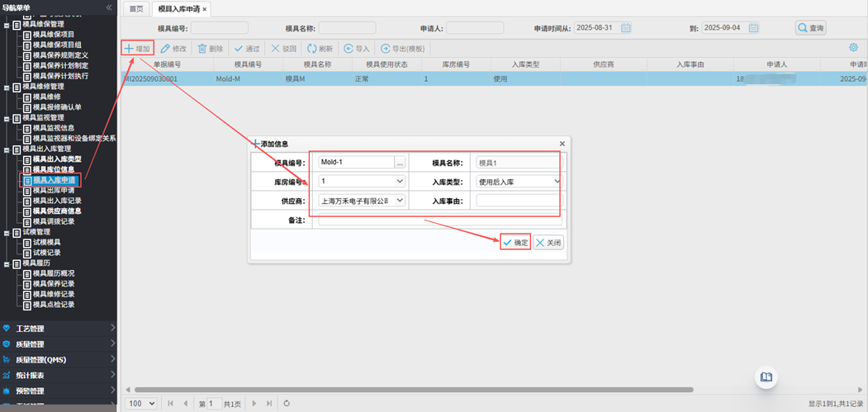Screen dimensions: 868x412
Task: Open page size dropdown showing 100
Action: 141,404
